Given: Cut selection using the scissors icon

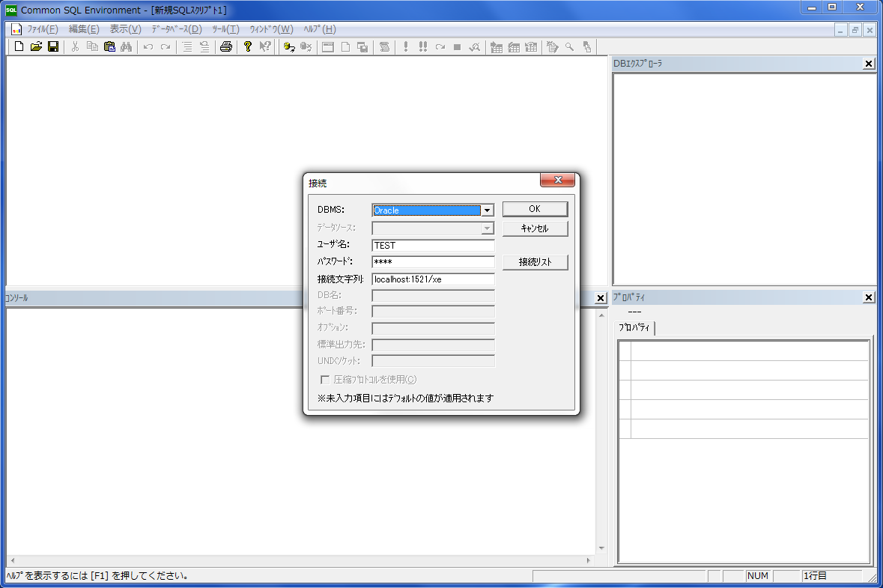Looking at the screenshot, I should pos(75,46).
